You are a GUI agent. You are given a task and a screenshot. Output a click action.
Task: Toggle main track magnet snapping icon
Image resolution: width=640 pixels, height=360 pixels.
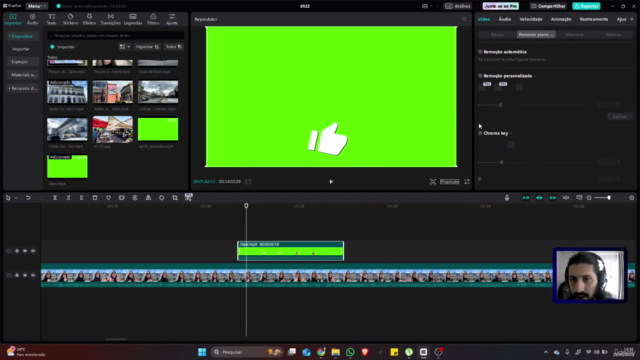pos(526,198)
